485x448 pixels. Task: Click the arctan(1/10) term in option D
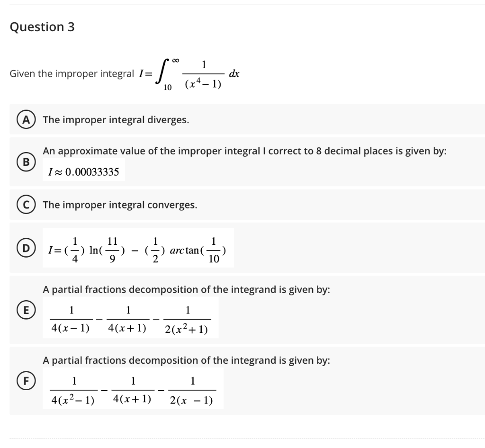tap(199, 250)
